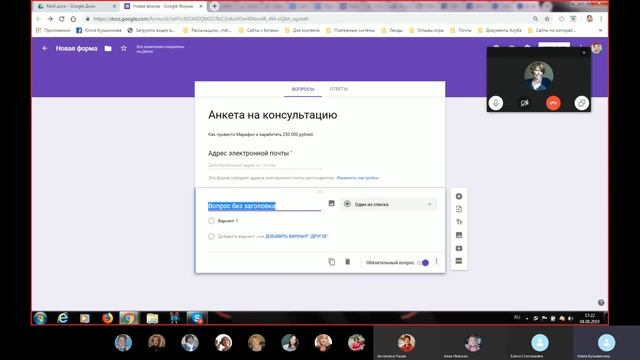The width and height of the screenshot is (640, 360).
Task: Bookmark this page with the star icon
Action: coord(547,19)
